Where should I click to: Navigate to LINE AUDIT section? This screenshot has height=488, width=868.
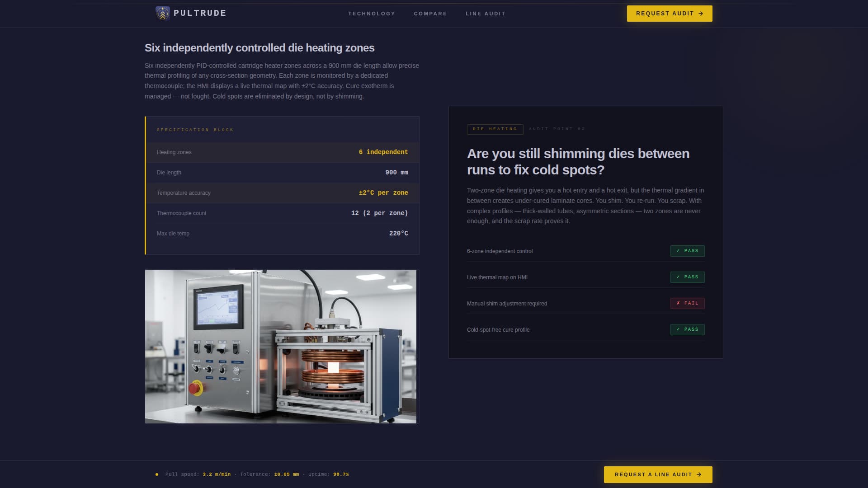click(x=485, y=14)
